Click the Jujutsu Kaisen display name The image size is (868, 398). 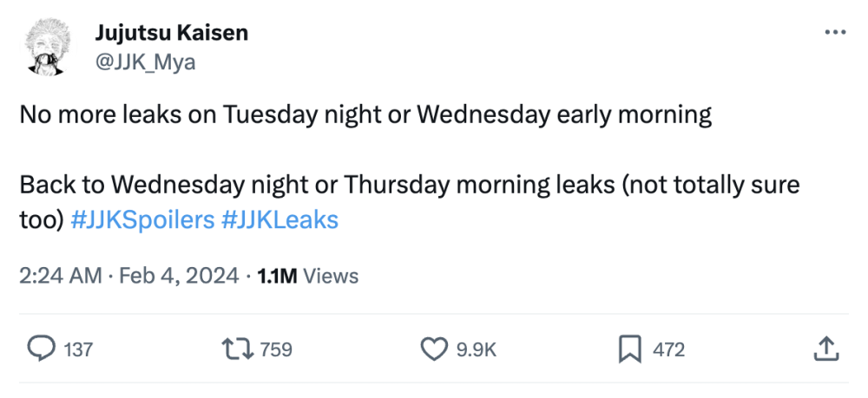pyautogui.click(x=171, y=33)
